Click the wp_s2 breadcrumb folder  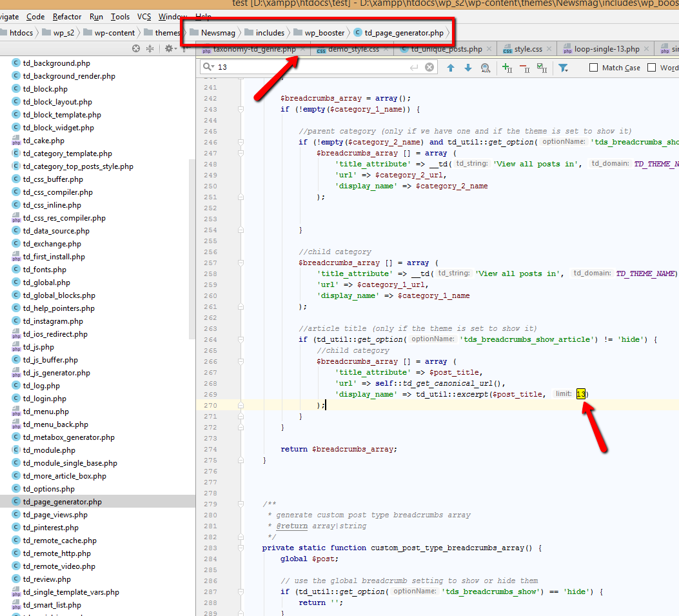click(x=58, y=33)
